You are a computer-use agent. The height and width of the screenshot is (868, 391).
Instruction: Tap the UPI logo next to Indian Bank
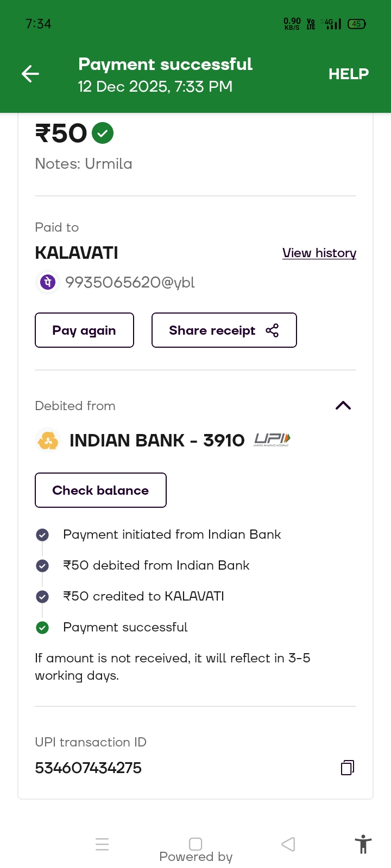click(x=272, y=440)
